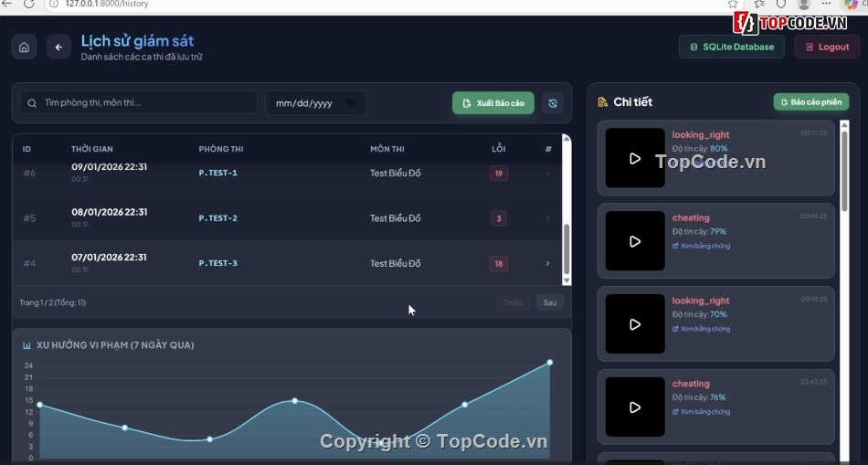Click the mm/dd/yyyy date input
Screen dimensions: 868x465
315,103
